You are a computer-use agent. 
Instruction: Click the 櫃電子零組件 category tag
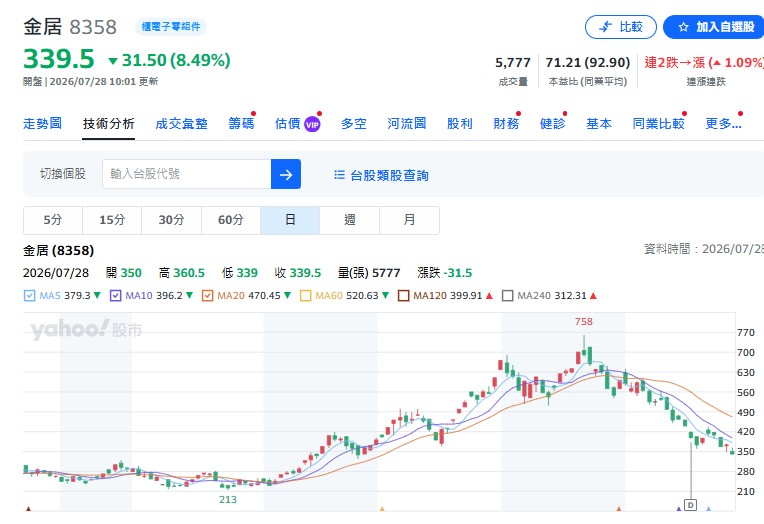(x=171, y=27)
